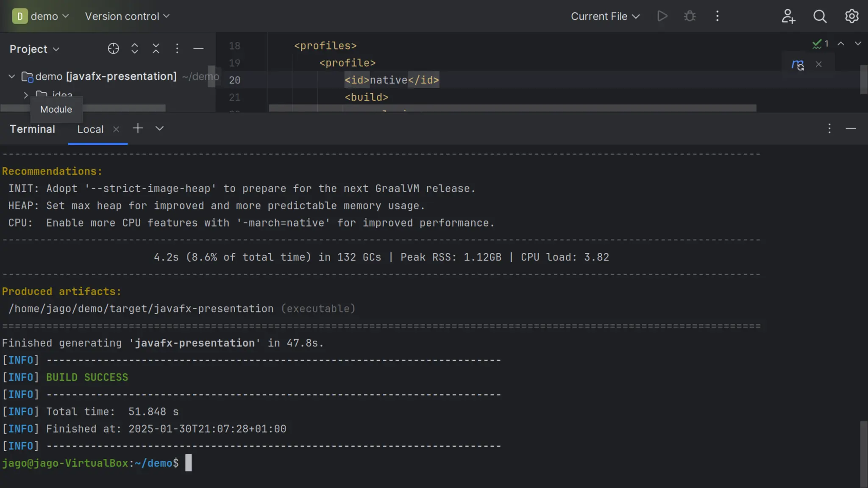Select the Local terminal tab
Image resolution: width=868 pixels, height=488 pixels.
tap(90, 129)
